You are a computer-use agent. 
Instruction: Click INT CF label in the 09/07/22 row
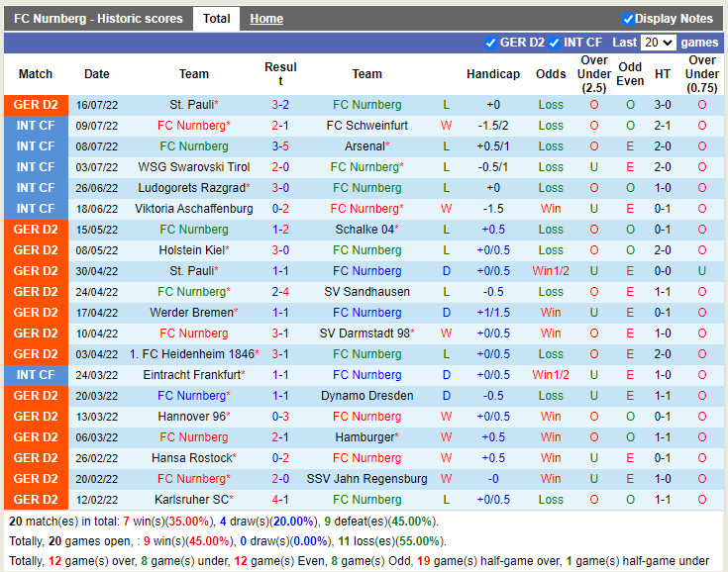(36, 126)
